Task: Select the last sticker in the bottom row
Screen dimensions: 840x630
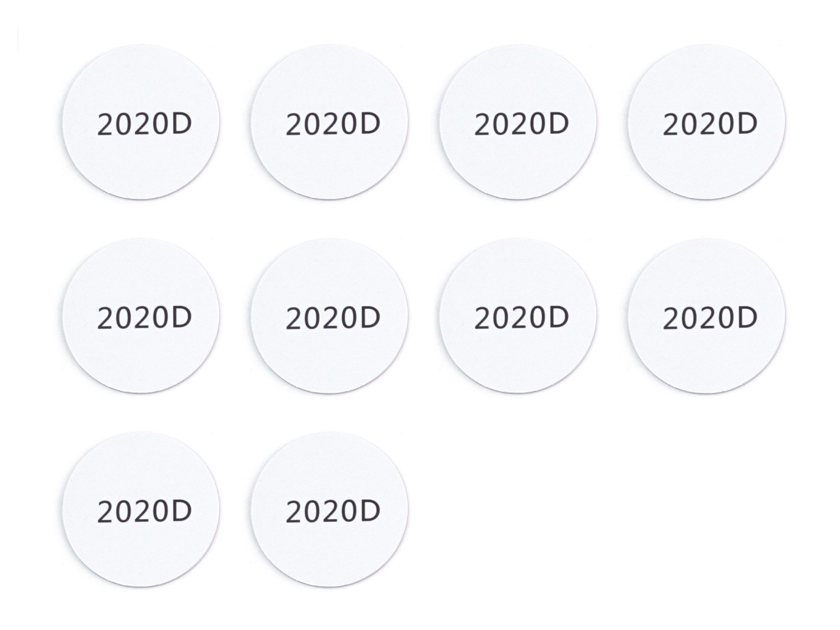Action: tap(330, 509)
